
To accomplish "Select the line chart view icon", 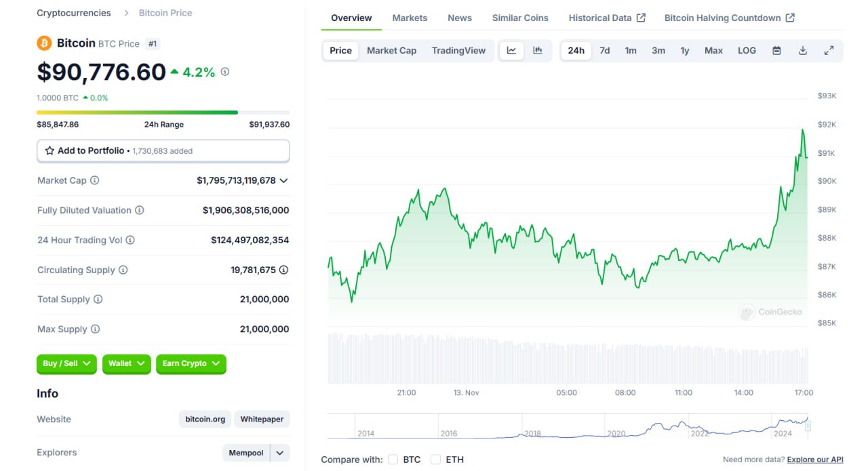I will 511,51.
